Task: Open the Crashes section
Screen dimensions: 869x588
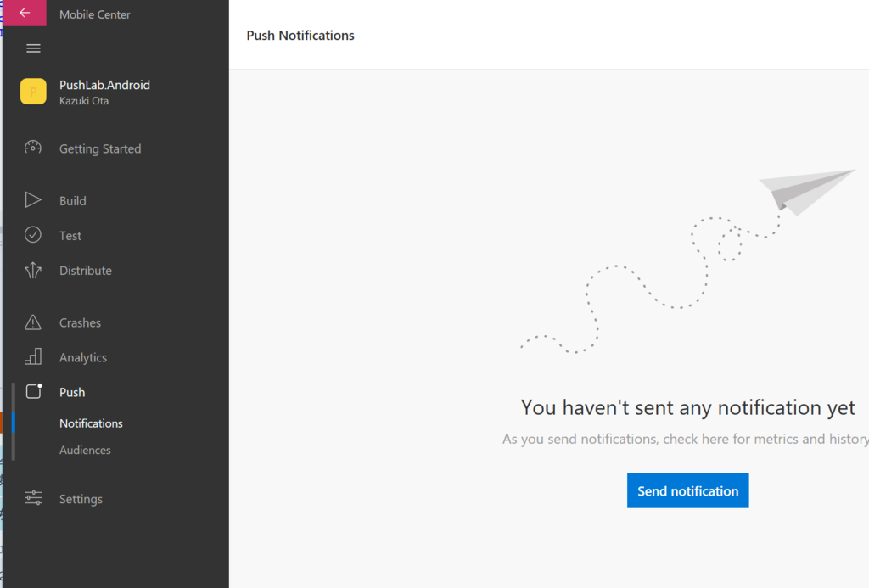Action: [x=80, y=322]
